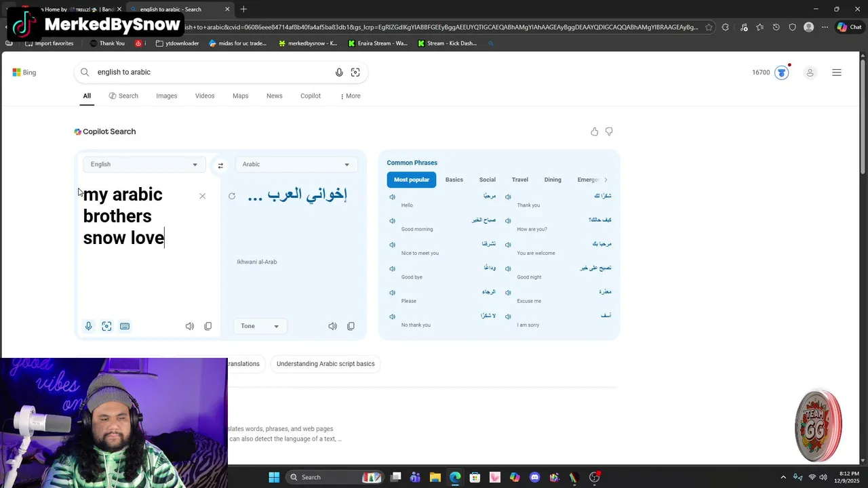Open on-screen keyboard icon in translator

125,326
